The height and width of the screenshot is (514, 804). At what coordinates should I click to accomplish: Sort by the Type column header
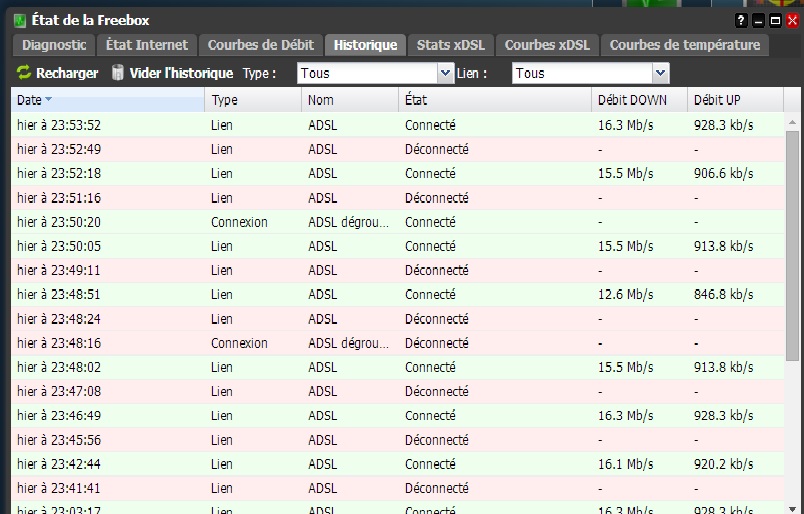(x=253, y=100)
